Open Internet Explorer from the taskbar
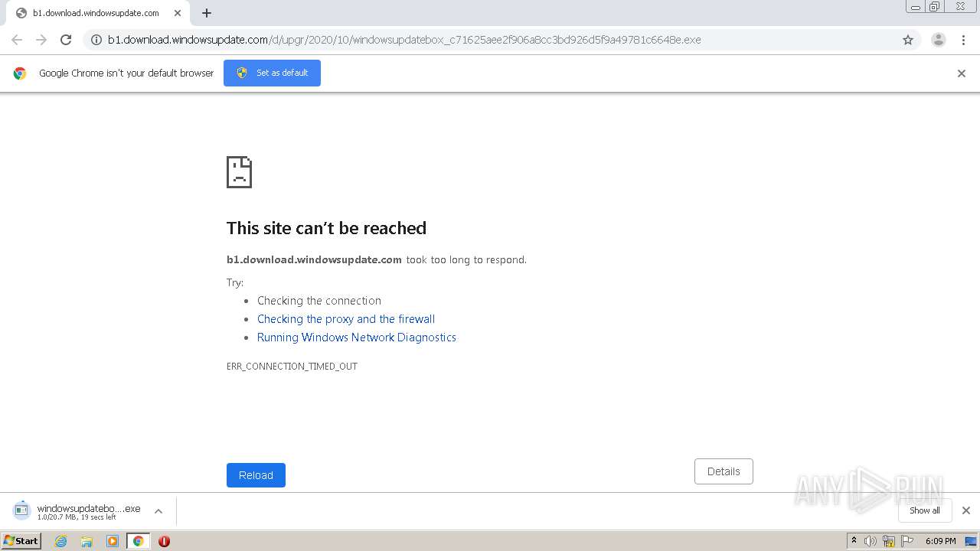The height and width of the screenshot is (551, 980). 61,541
